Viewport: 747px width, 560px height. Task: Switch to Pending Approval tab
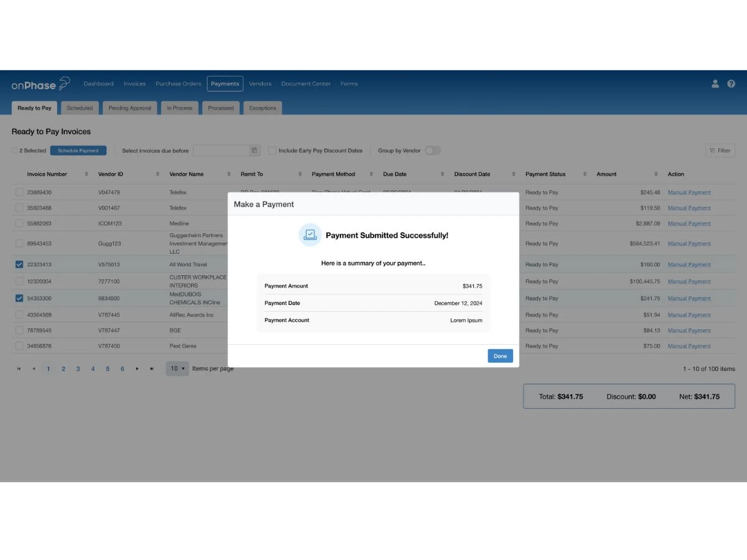(x=129, y=108)
